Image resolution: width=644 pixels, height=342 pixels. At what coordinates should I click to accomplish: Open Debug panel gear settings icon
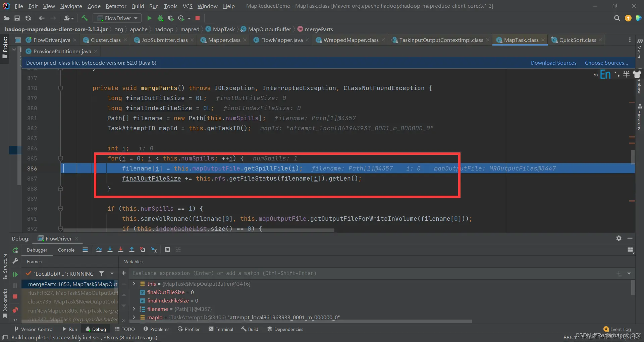click(x=619, y=238)
